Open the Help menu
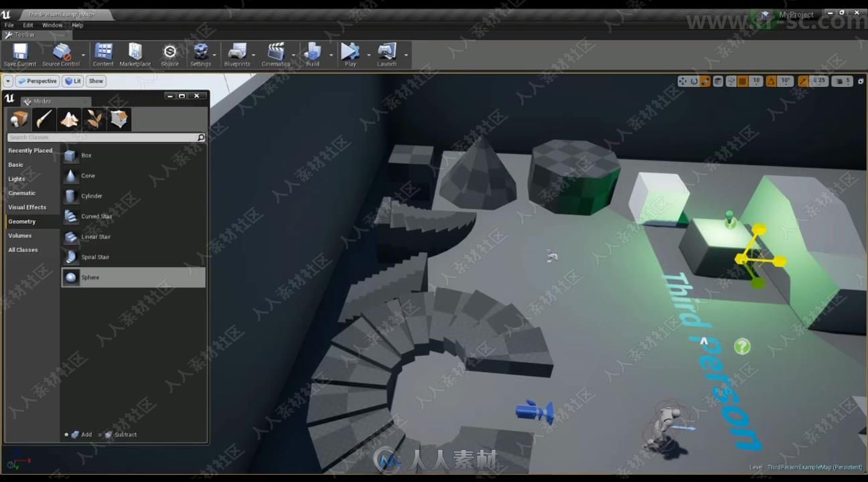The width and height of the screenshot is (868, 482). point(78,25)
